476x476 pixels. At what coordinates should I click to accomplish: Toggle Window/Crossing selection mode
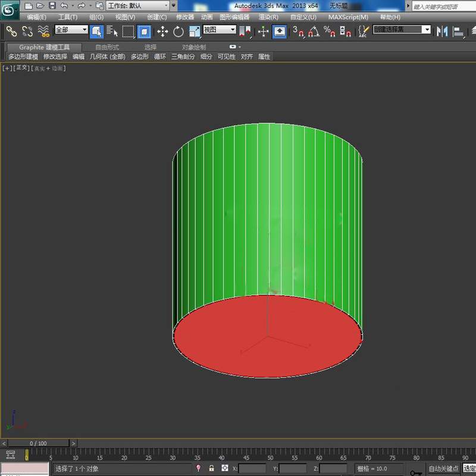144,31
